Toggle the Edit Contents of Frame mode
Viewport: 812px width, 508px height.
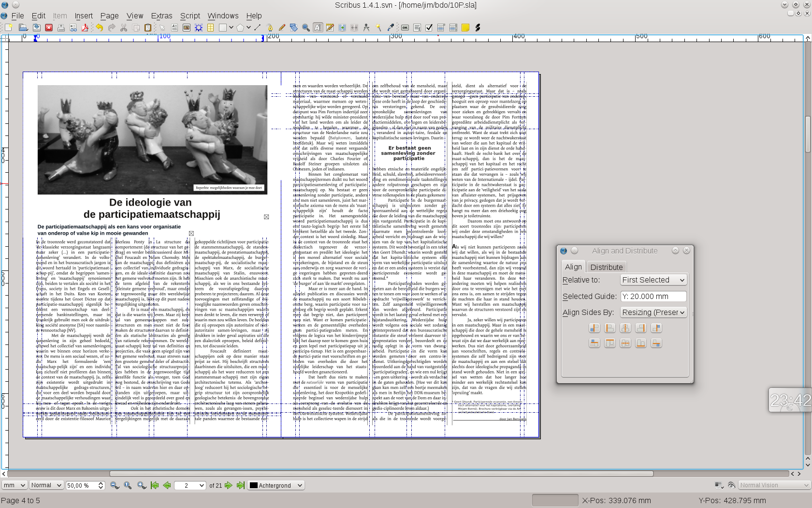click(x=318, y=28)
